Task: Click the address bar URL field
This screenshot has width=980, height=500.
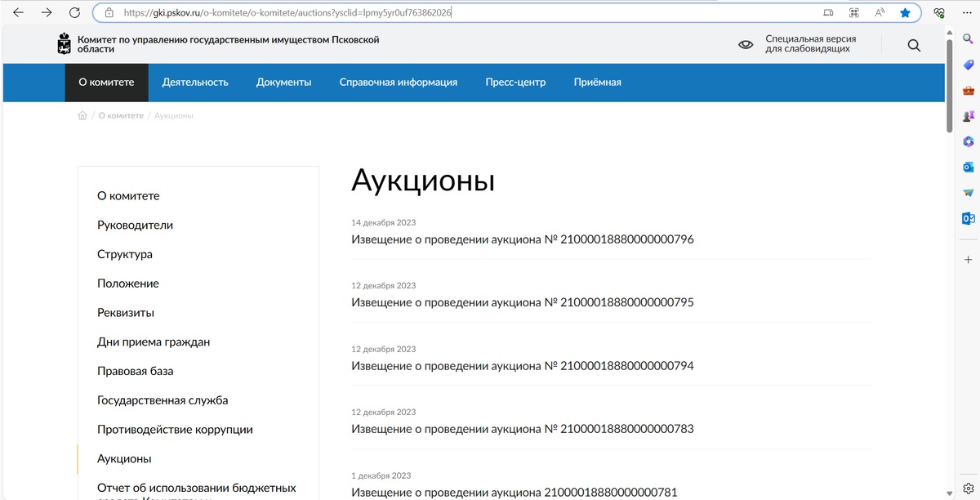Action: (x=327, y=12)
